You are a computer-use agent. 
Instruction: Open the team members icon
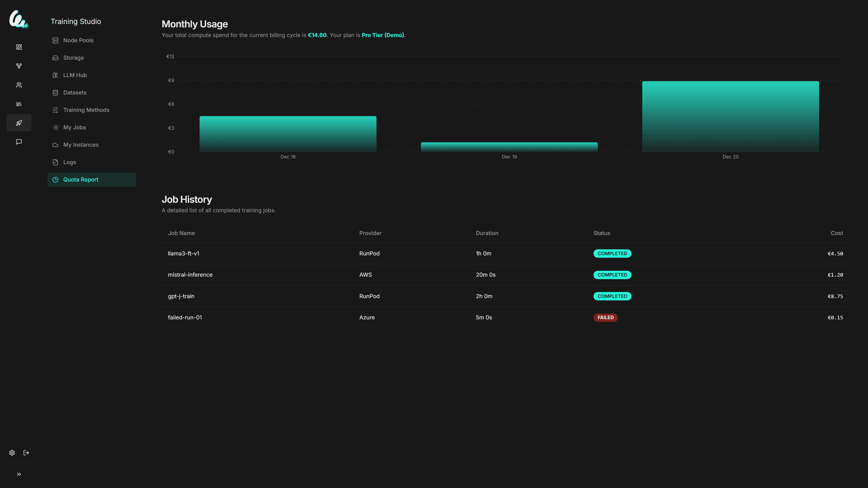click(x=19, y=85)
